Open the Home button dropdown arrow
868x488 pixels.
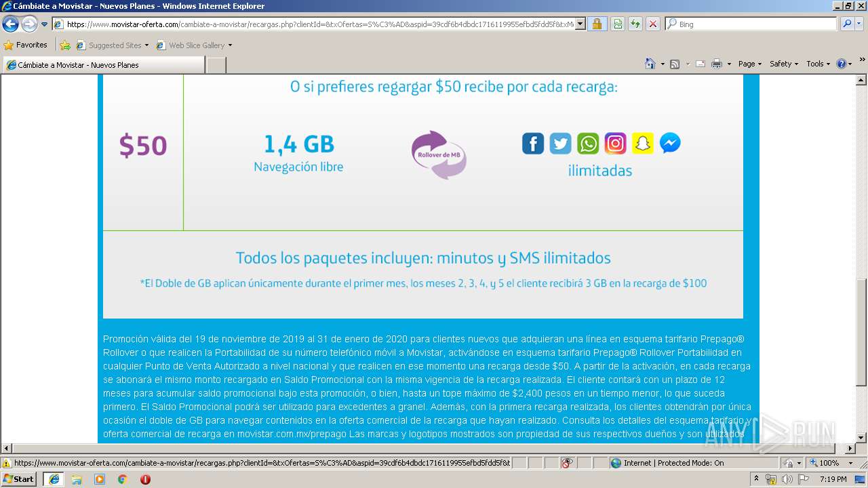tap(661, 64)
